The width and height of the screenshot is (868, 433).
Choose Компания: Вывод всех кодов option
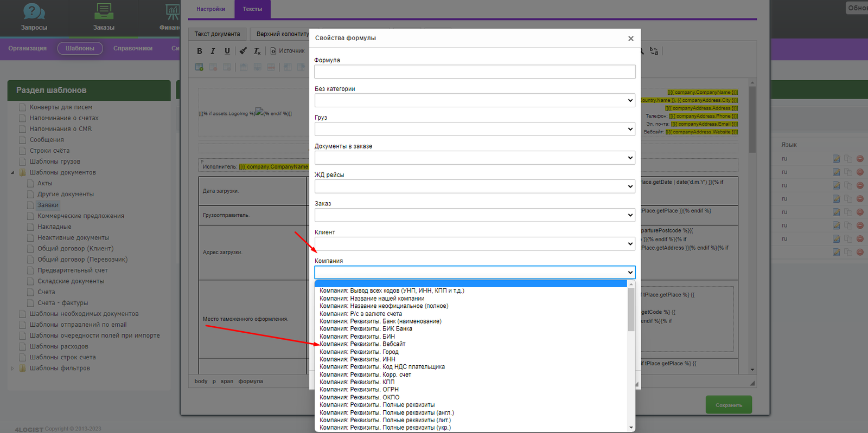coord(392,291)
